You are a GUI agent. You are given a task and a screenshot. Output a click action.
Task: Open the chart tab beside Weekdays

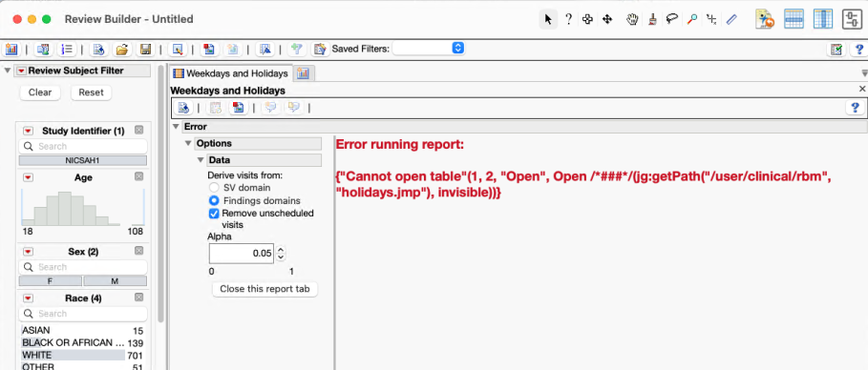pos(303,73)
